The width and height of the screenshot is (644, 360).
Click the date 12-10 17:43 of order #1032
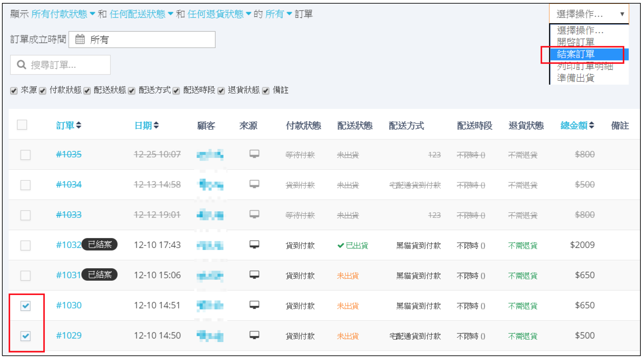[x=157, y=245]
